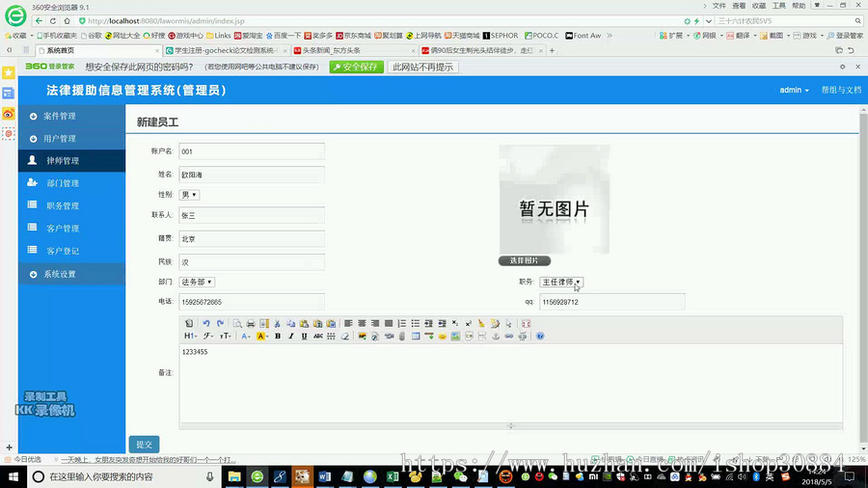Click the qq number input field

(612, 302)
